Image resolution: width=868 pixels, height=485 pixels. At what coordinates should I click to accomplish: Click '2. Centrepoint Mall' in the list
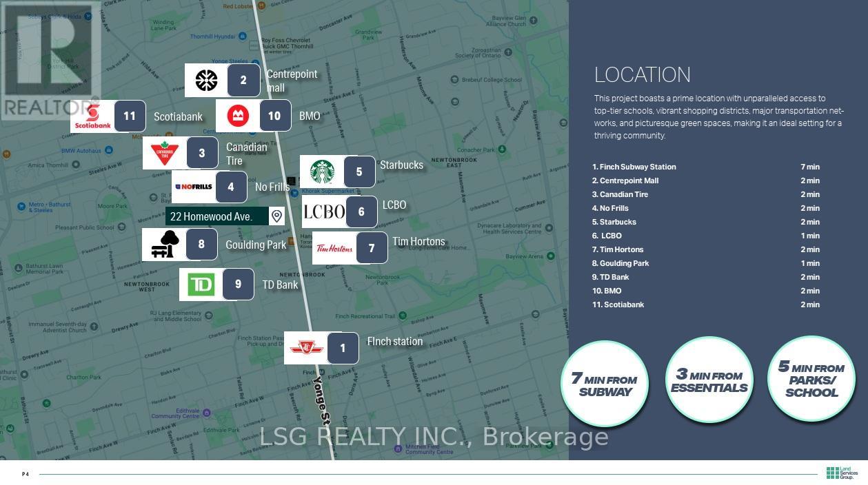[x=625, y=180]
